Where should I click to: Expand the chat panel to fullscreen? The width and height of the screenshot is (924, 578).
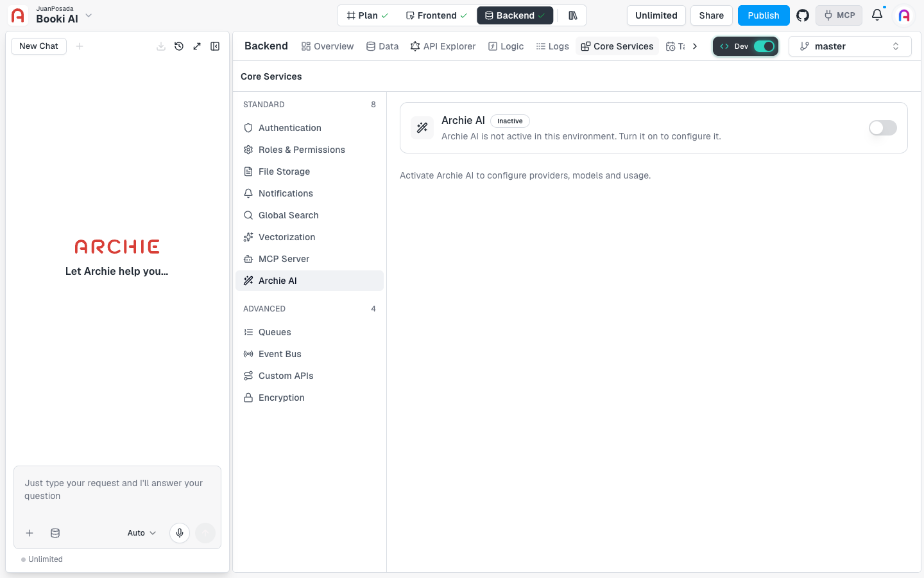tap(197, 46)
